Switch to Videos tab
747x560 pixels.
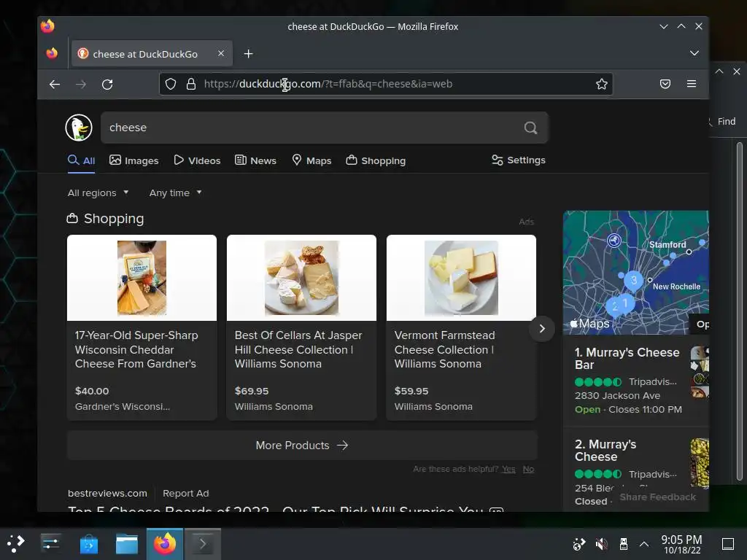[197, 160]
